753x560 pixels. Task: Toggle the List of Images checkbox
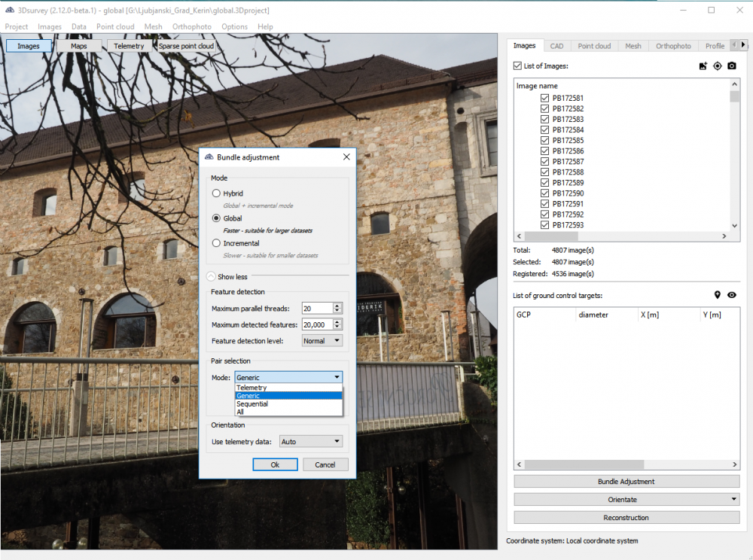517,66
